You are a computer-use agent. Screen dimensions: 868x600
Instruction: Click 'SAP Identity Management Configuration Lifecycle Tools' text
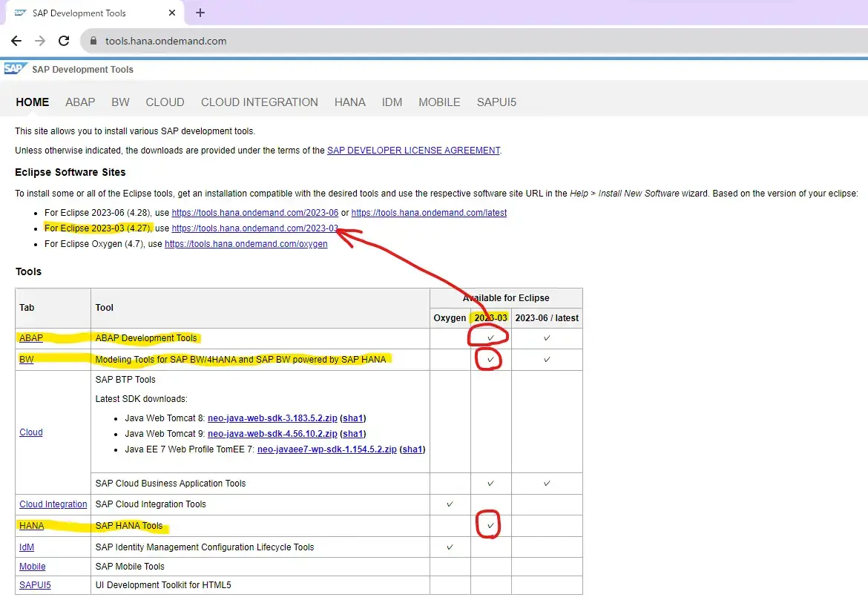pyautogui.click(x=205, y=547)
